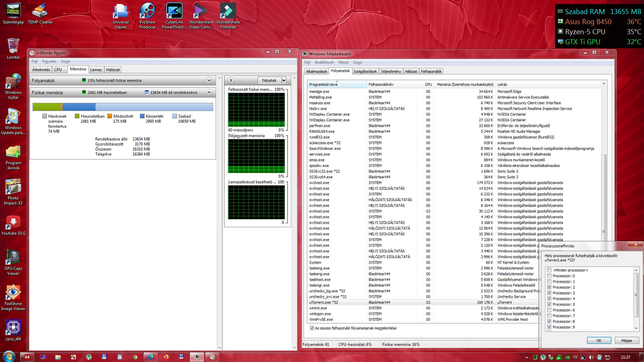
Task: Toggle show all users' processes checkbox
Action: click(x=312, y=328)
